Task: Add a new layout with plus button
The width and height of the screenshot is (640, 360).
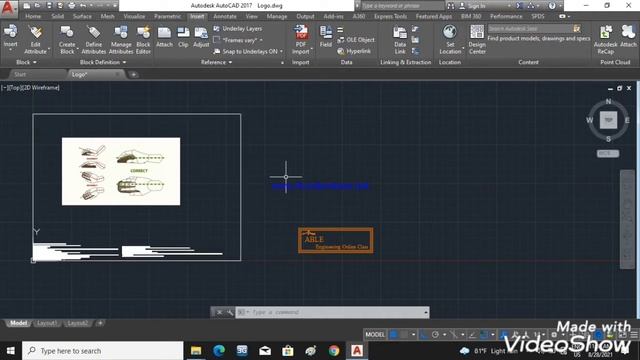Action: tap(100, 323)
